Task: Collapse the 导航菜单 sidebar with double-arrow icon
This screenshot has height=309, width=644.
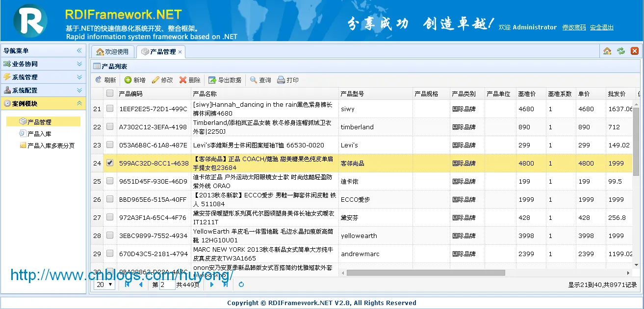Action: coord(79,50)
